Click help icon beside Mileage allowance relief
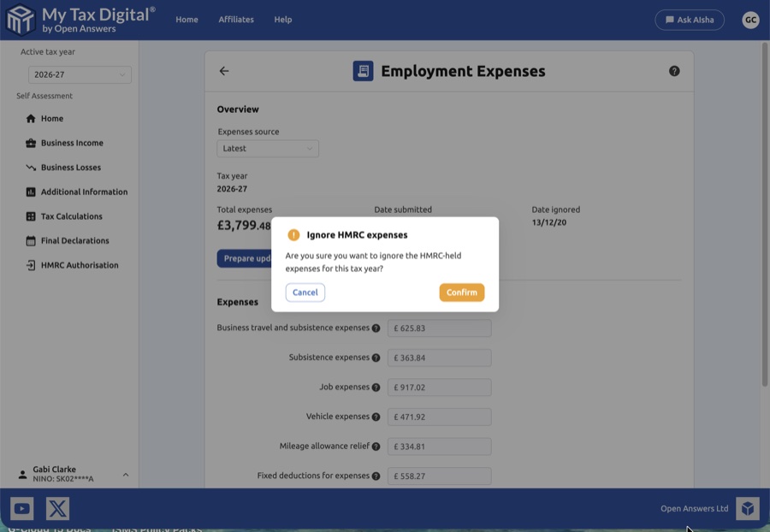This screenshot has width=770, height=532. [x=376, y=446]
